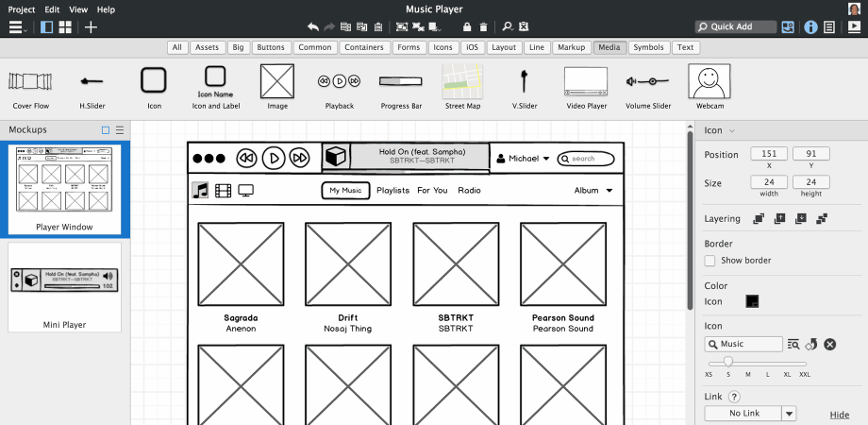Screen dimensions: 868x425
Task: Pick the Street Map control
Action: point(463,87)
